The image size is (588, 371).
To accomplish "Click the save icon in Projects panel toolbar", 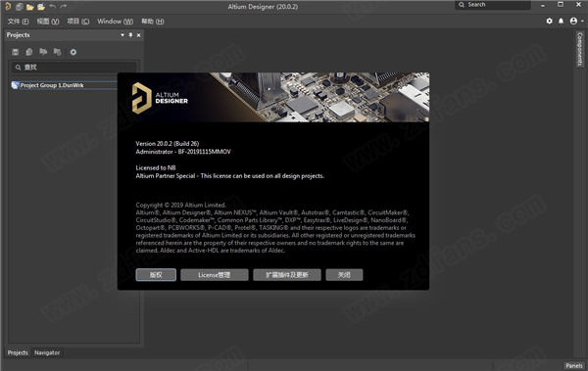I will (x=15, y=52).
